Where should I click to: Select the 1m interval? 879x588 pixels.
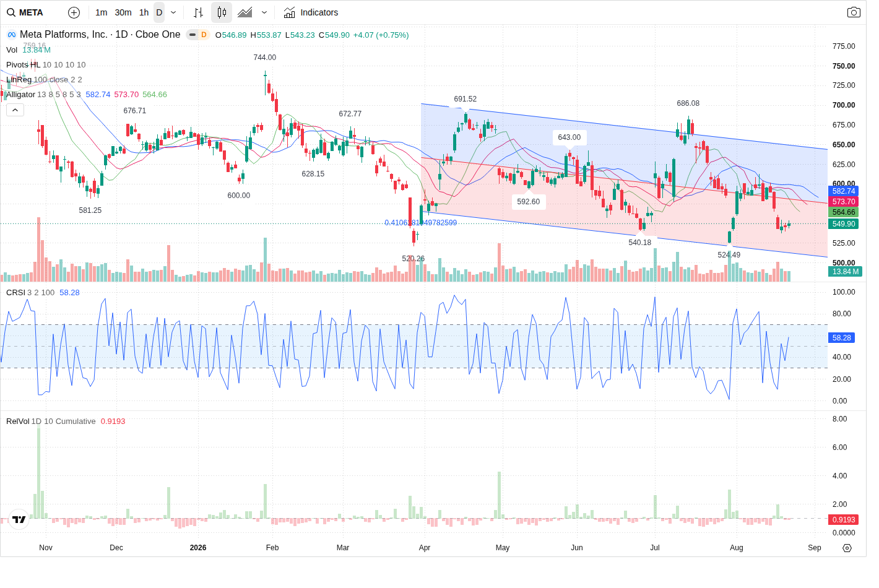[x=102, y=12]
